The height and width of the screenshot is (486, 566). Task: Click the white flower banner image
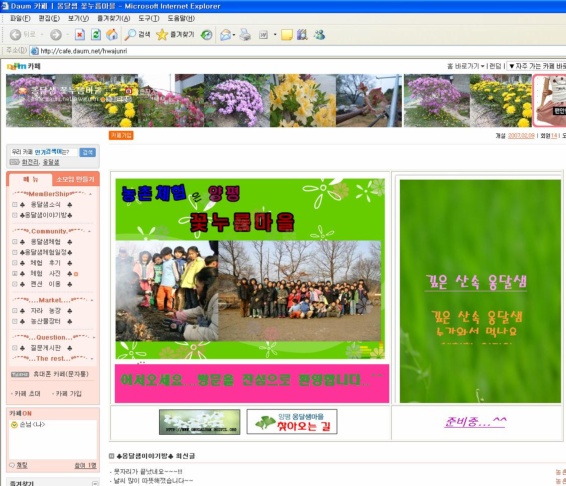click(x=200, y=422)
